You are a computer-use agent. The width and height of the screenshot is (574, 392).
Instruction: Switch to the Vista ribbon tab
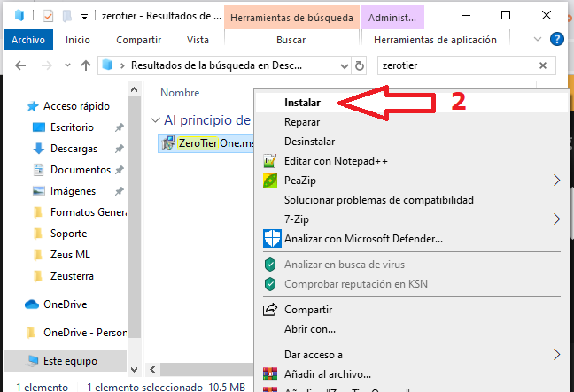click(198, 40)
